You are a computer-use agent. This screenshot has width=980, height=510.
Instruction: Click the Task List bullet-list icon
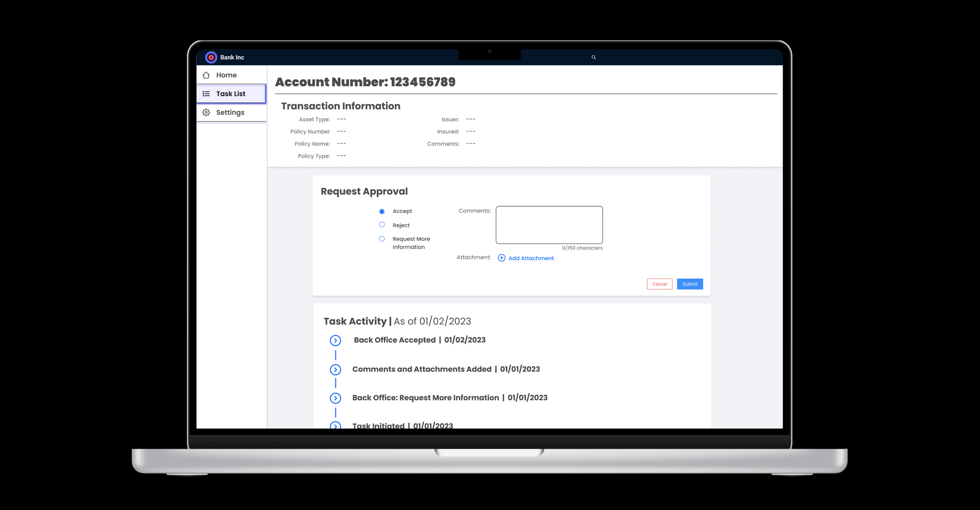click(x=206, y=94)
